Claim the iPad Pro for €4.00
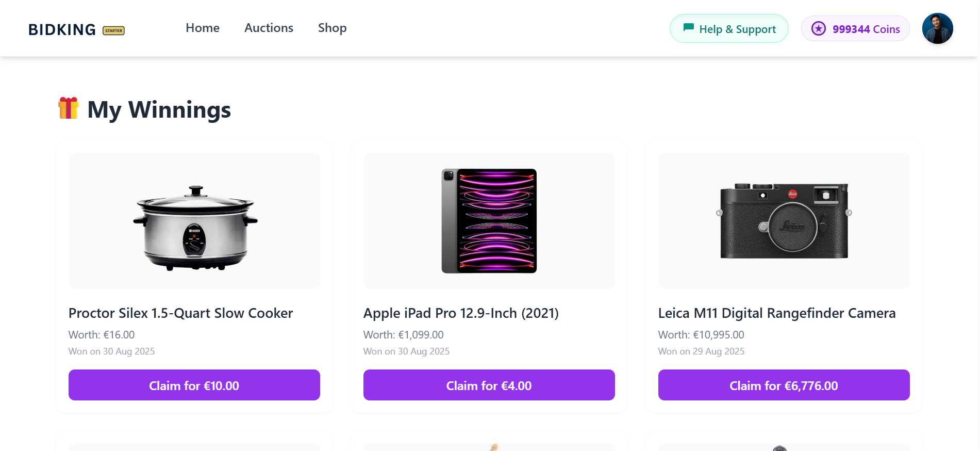Viewport: 980px width, 451px height. (489, 385)
